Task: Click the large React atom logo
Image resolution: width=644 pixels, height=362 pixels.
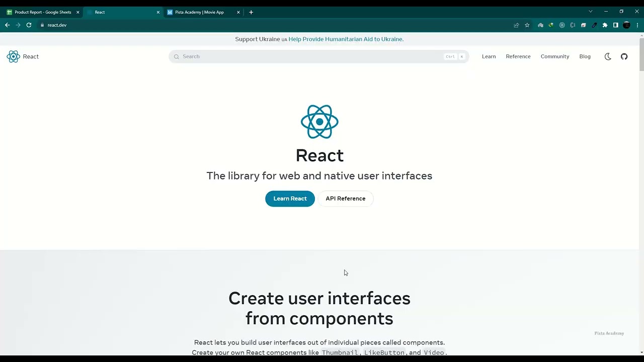Action: 319,122
